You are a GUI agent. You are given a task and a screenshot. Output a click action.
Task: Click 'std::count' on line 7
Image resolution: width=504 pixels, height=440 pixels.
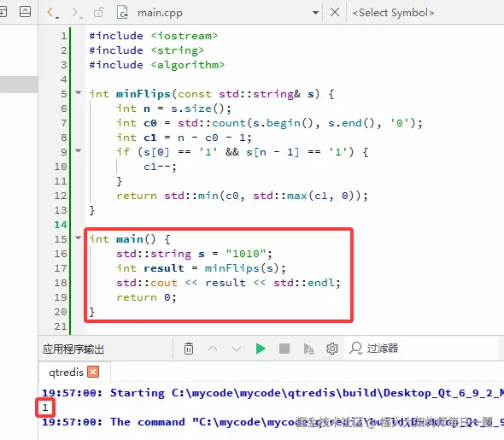pos(212,123)
